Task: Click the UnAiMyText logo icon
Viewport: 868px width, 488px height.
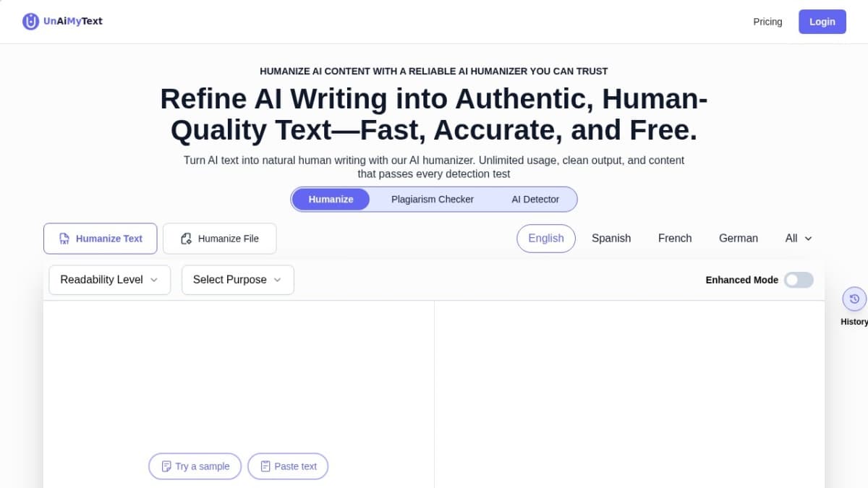Action: [x=29, y=21]
